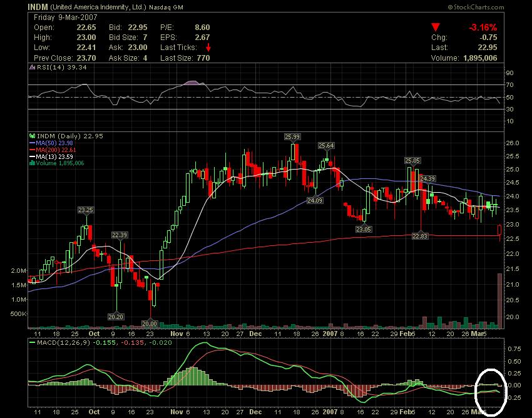Click the Ask Size 4 value
Viewport: 532px width, 418px height.
pyautogui.click(x=145, y=58)
